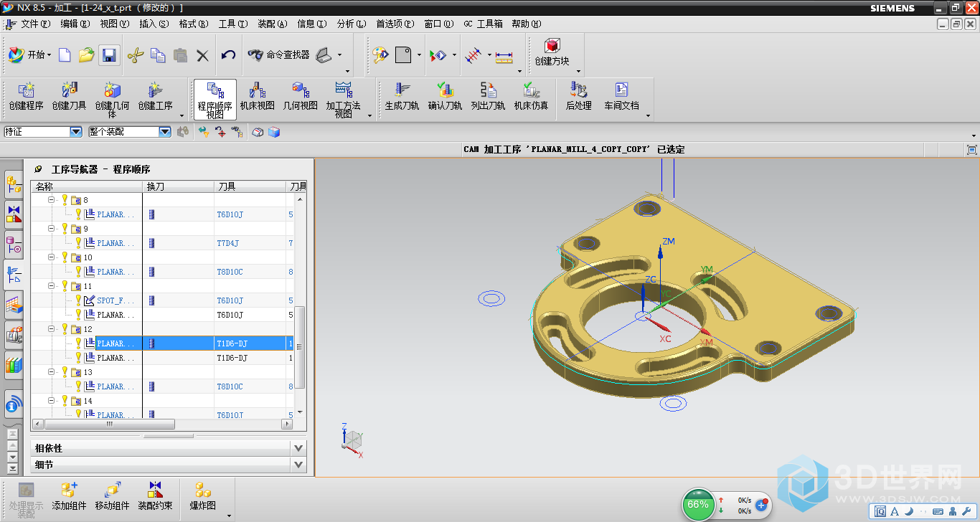Collapse program group 10 tree node
The width and height of the screenshot is (980, 522).
pyautogui.click(x=52, y=257)
